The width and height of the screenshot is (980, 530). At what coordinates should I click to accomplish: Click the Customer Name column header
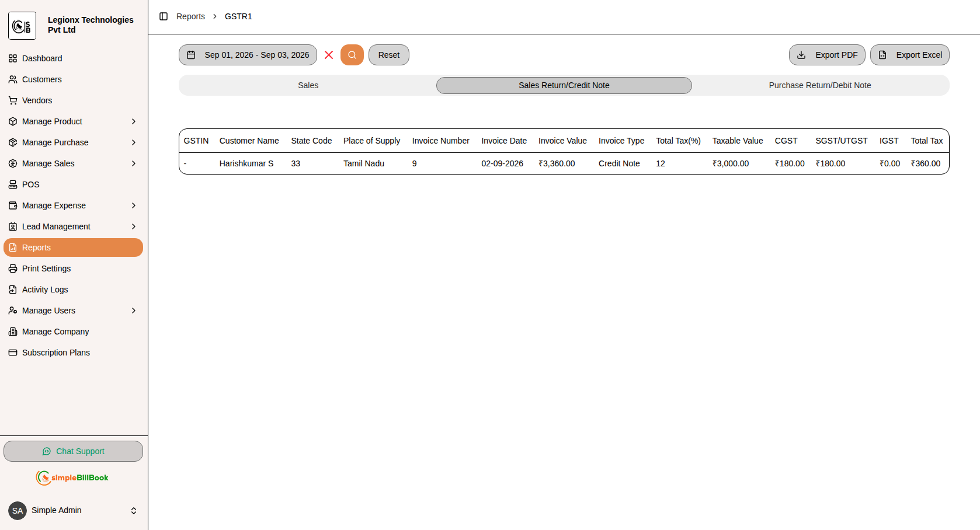tap(249, 141)
